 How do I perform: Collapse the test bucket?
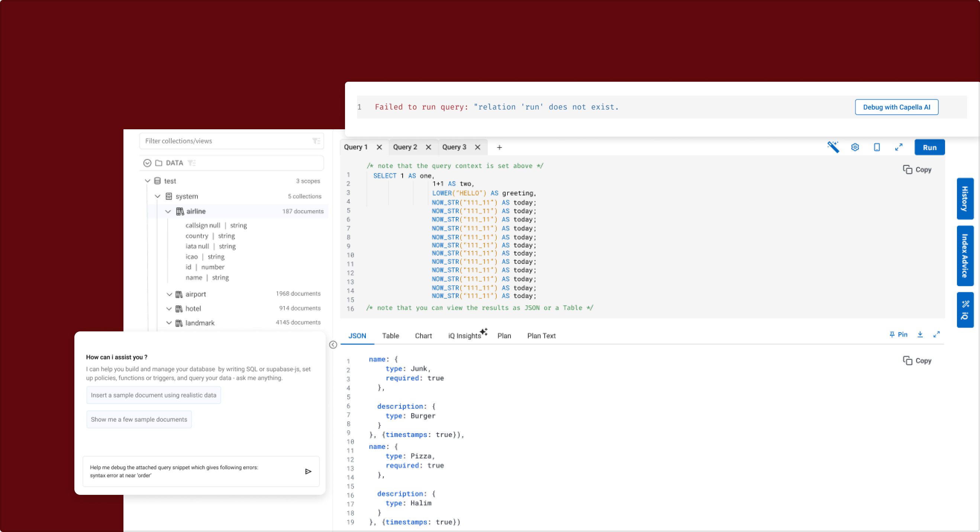(x=147, y=181)
